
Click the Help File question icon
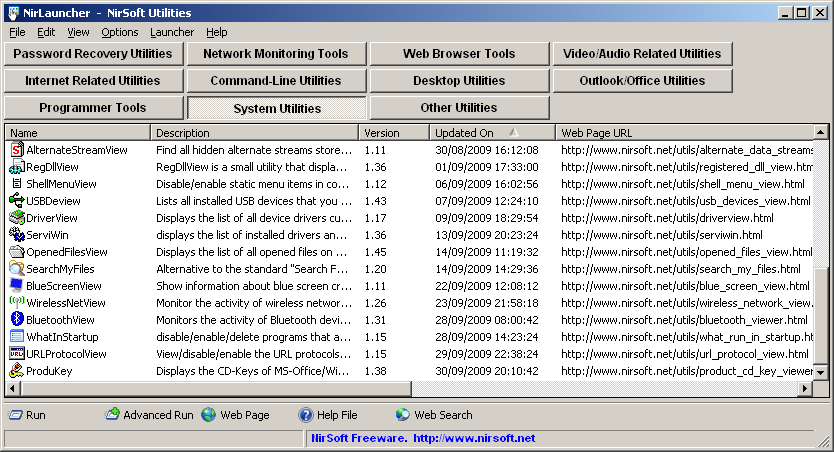tap(306, 415)
